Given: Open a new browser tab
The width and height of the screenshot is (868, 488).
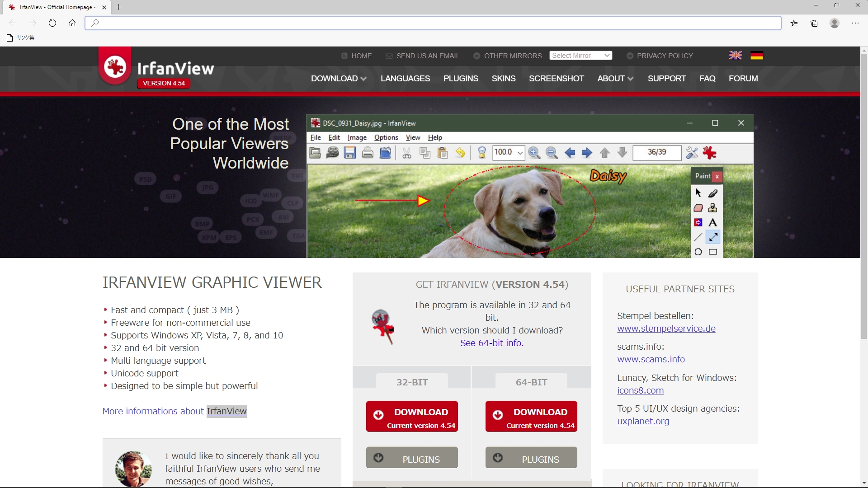Looking at the screenshot, I should (118, 7).
